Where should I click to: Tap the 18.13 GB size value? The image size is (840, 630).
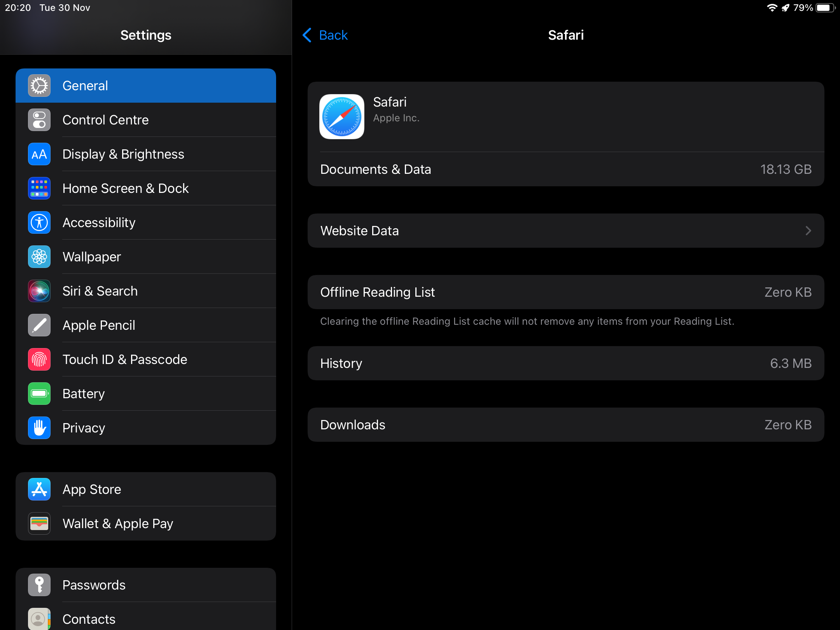tap(786, 169)
